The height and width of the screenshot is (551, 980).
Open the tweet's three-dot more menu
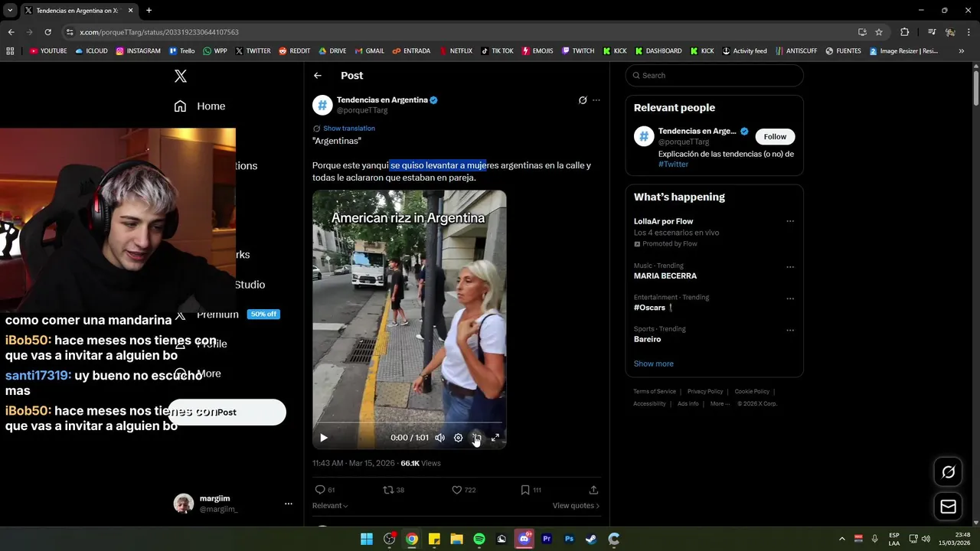tap(596, 100)
